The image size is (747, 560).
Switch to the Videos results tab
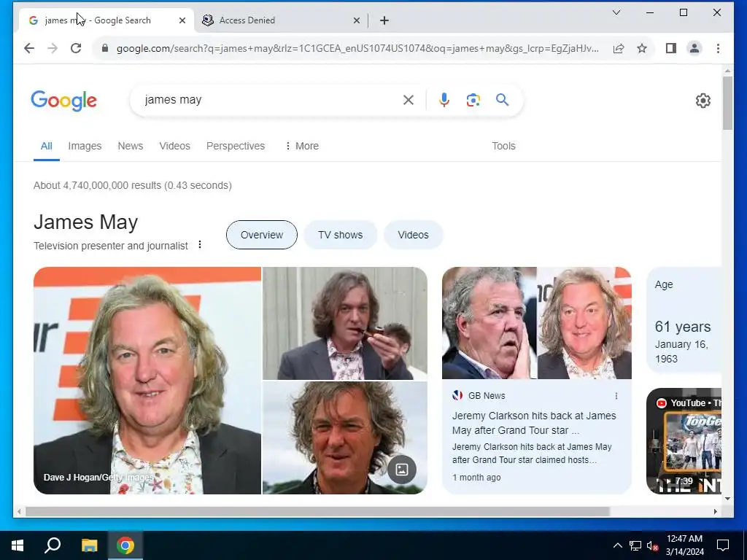point(175,146)
